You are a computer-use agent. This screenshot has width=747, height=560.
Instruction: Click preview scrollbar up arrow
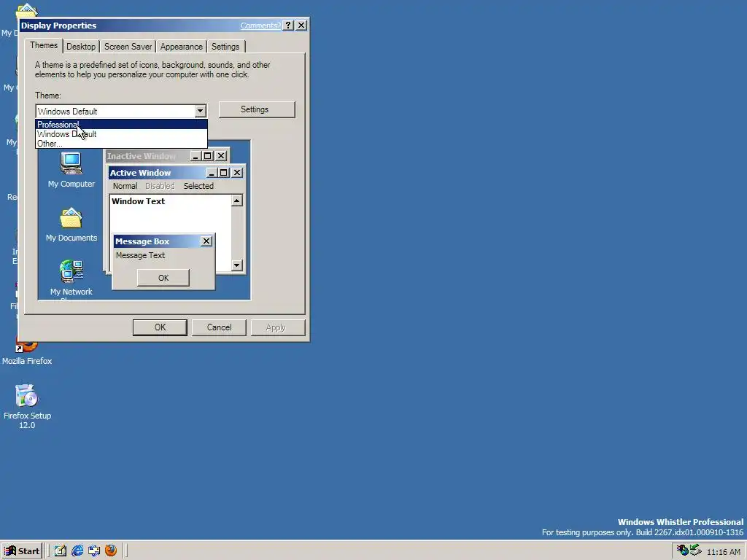coord(237,201)
